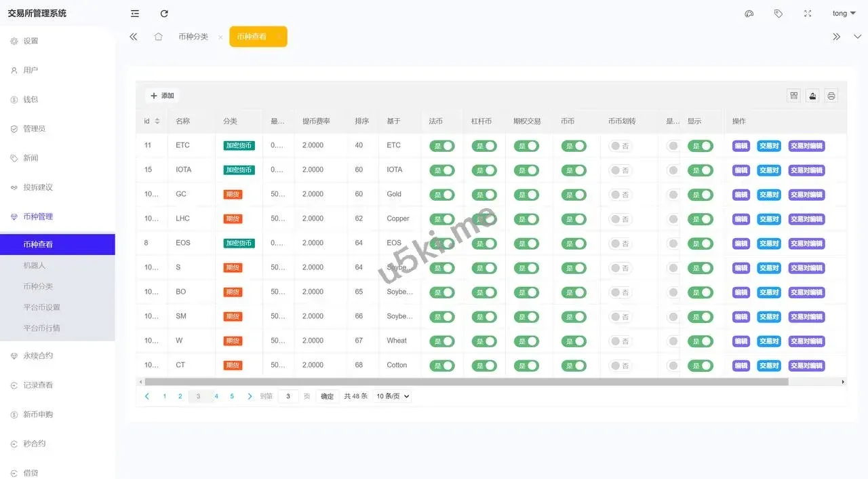Expand the tab options chevron at right
Image resolution: width=868 pixels, height=479 pixels.
pyautogui.click(x=857, y=37)
